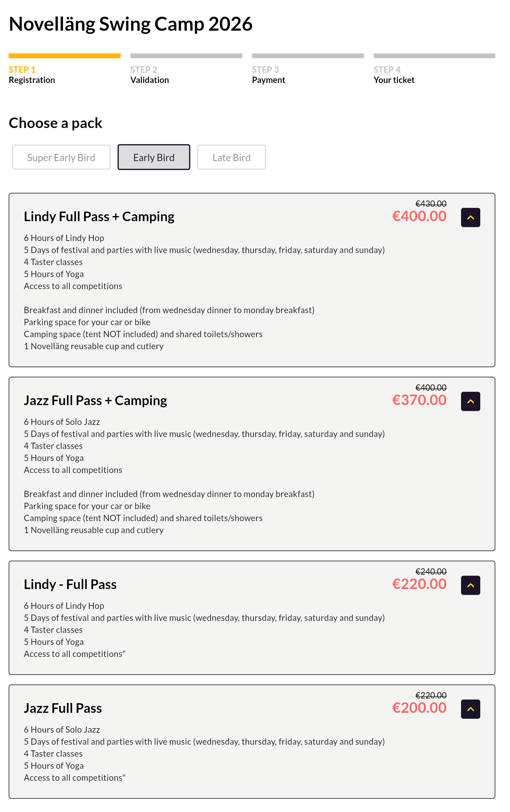Go to Step 1 Registration
Screen dimensions: 510x812
(x=32, y=75)
